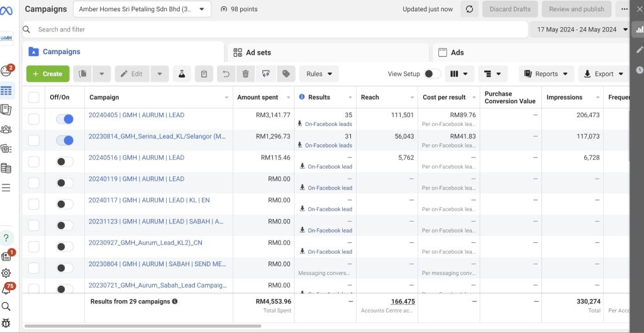Click the search magnifier in left sidebar
Screen dimensions: 644x333
(6, 307)
